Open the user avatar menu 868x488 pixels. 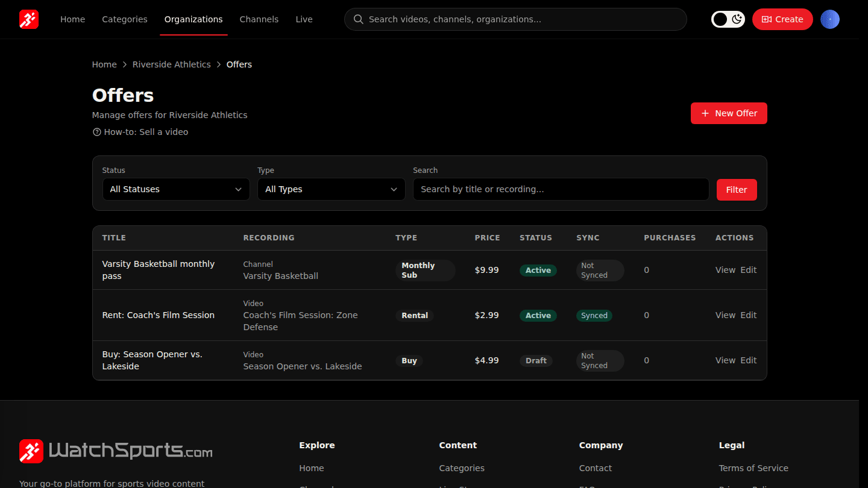830,19
